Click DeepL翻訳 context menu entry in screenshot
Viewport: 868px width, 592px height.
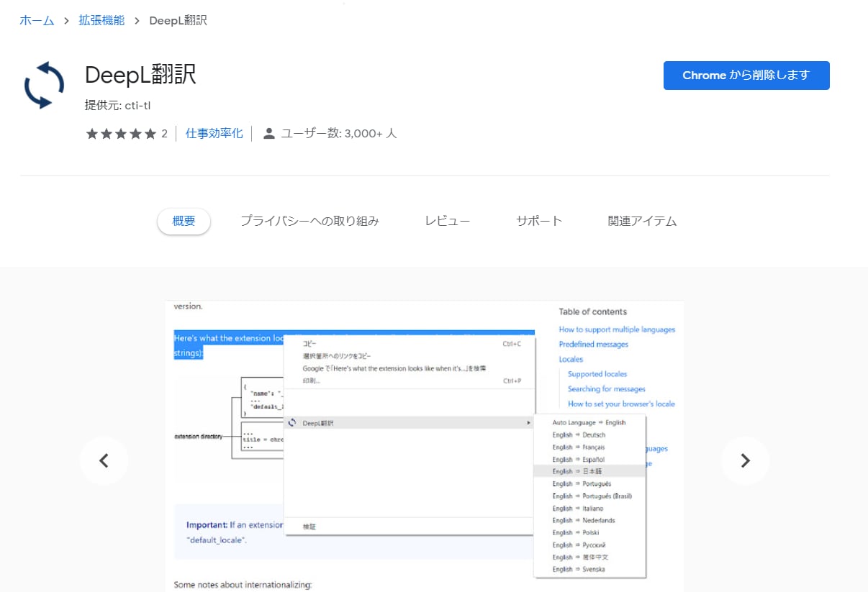point(410,423)
